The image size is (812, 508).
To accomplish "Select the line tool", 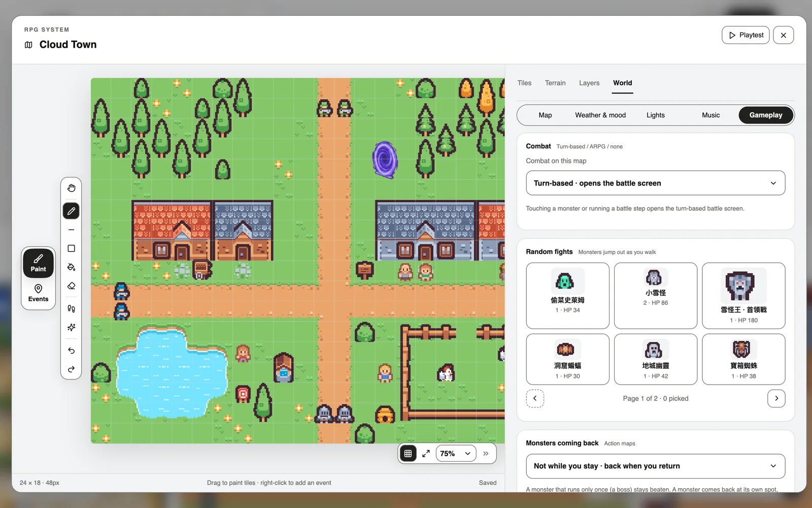I will (71, 230).
